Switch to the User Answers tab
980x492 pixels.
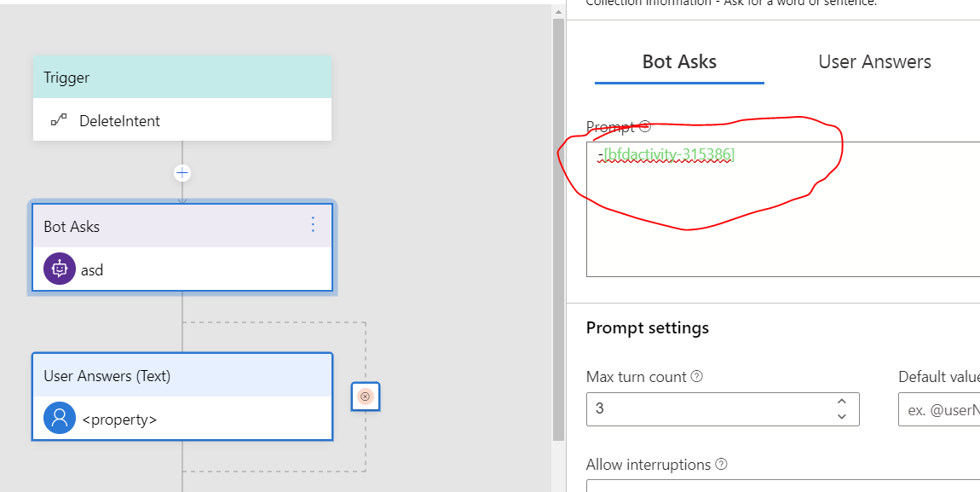click(874, 61)
